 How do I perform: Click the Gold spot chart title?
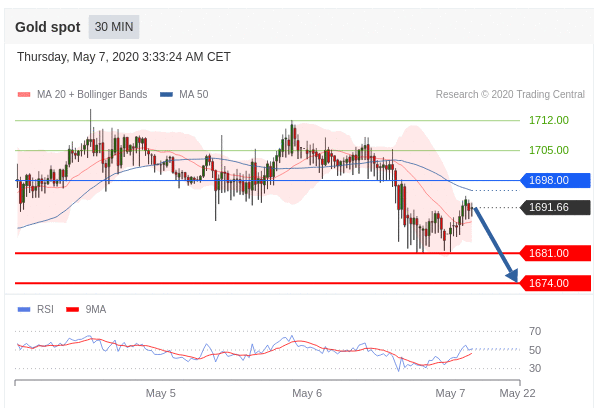[x=48, y=27]
